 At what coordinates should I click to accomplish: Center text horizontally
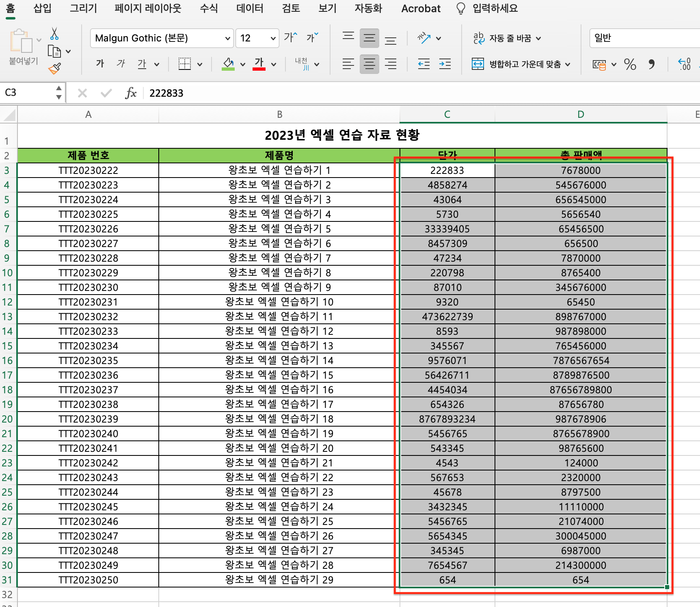(x=369, y=64)
